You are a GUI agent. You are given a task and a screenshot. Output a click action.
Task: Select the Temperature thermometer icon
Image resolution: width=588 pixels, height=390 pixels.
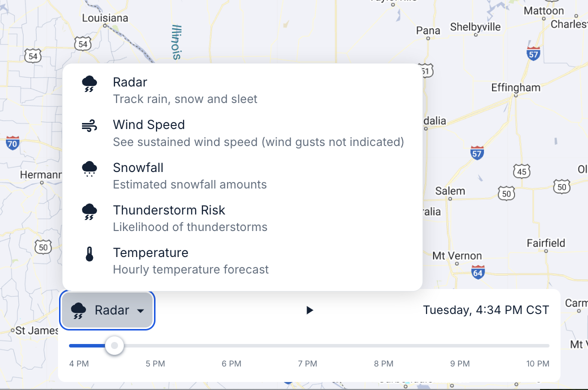89,253
